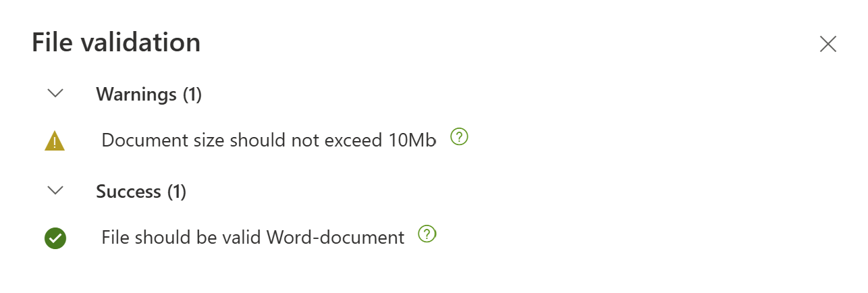
Task: Click the word "10Mb" in the warning rule
Action: pyautogui.click(x=412, y=140)
